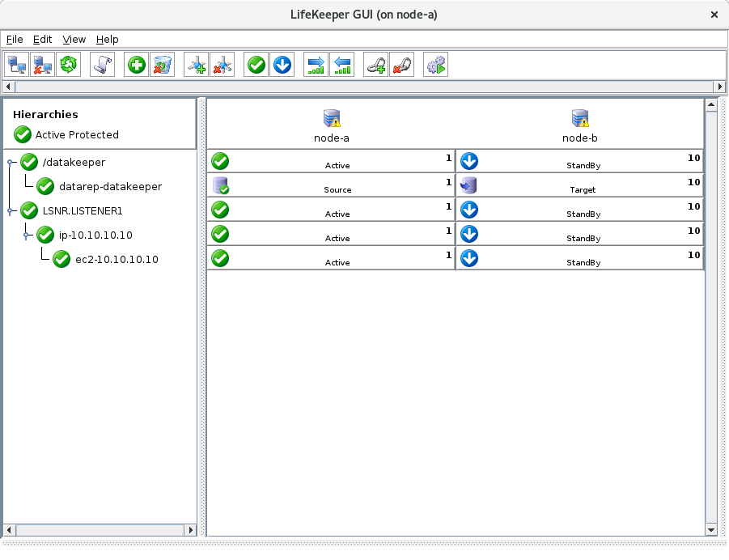Image resolution: width=729 pixels, height=560 pixels.
Task: Click the hierarchy panel scrollbar right arrow
Action: point(190,530)
